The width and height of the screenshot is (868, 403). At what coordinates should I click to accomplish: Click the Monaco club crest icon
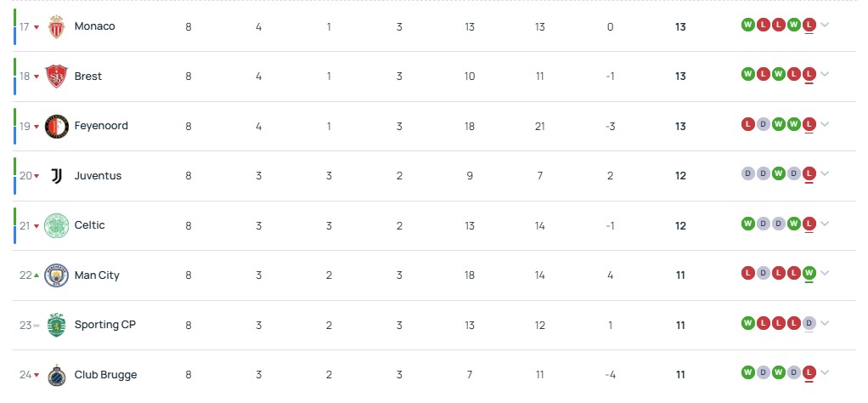57,26
